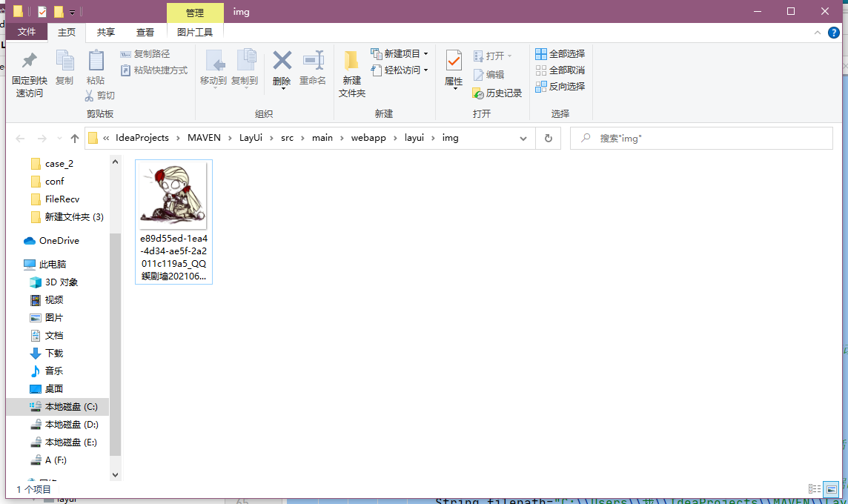Collapse the ribbon with the chevron
This screenshot has width=848, height=504.
pos(817,33)
